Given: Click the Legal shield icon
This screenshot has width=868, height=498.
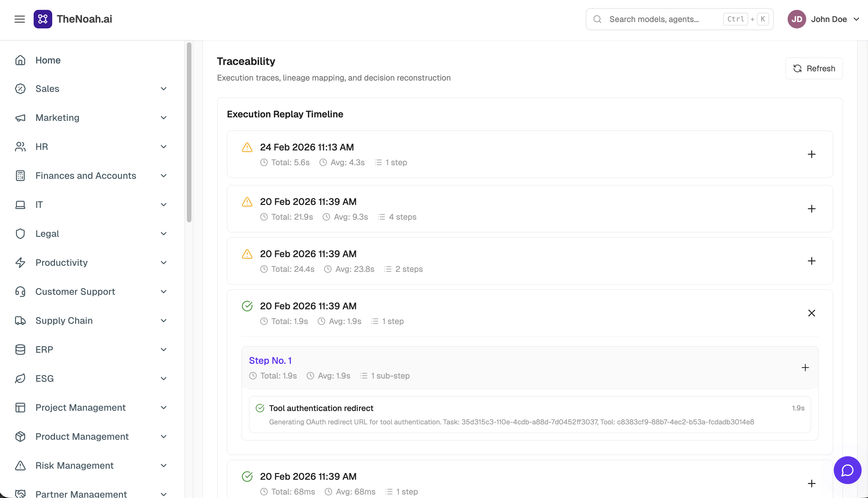Looking at the screenshot, I should 20,234.
